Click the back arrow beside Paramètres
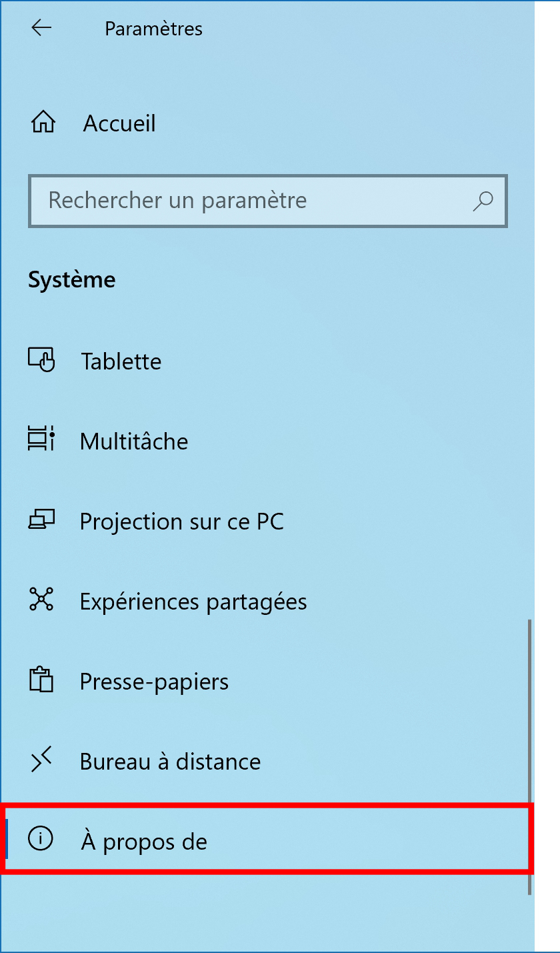The width and height of the screenshot is (560, 953). [x=41, y=28]
